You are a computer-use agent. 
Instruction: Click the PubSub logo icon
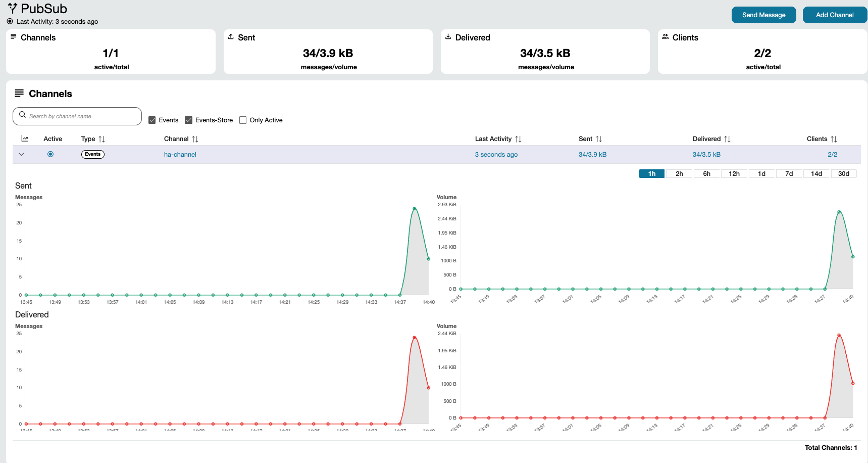point(13,8)
